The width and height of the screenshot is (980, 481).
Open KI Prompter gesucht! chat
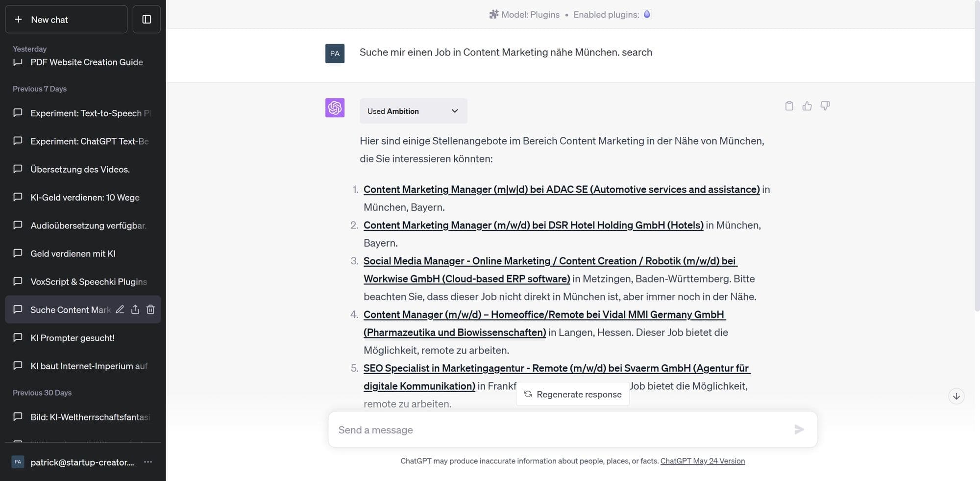(x=83, y=338)
